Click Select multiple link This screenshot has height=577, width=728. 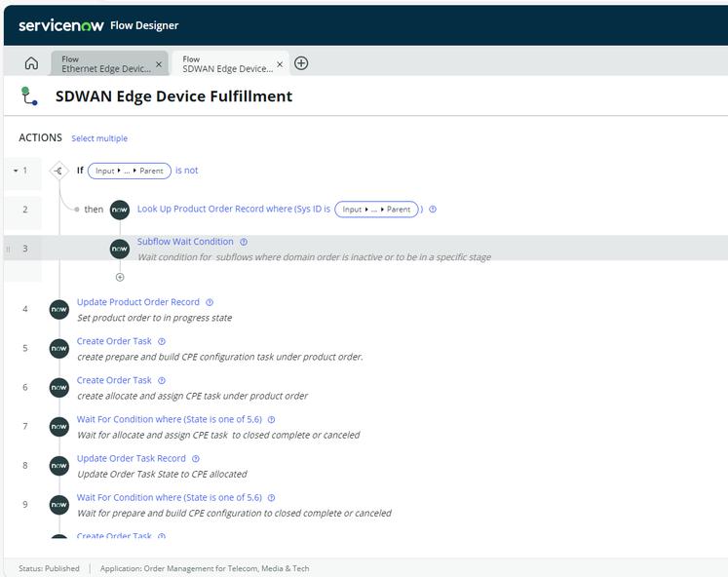(99, 138)
